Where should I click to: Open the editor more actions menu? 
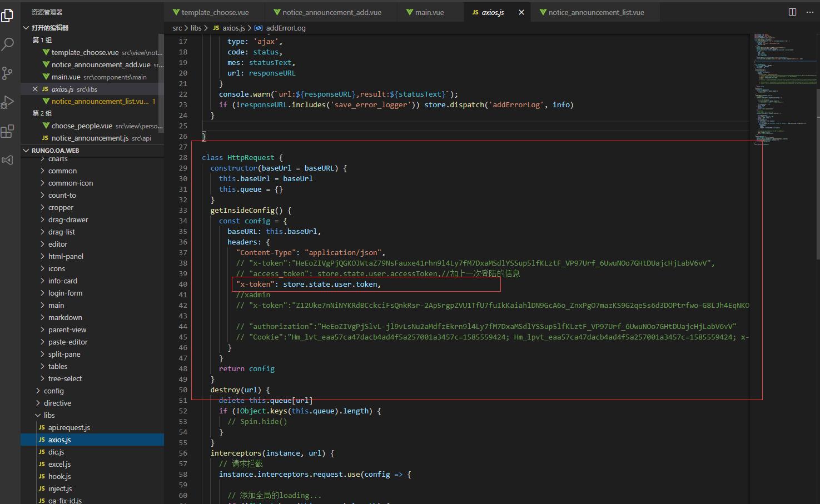[x=809, y=12]
